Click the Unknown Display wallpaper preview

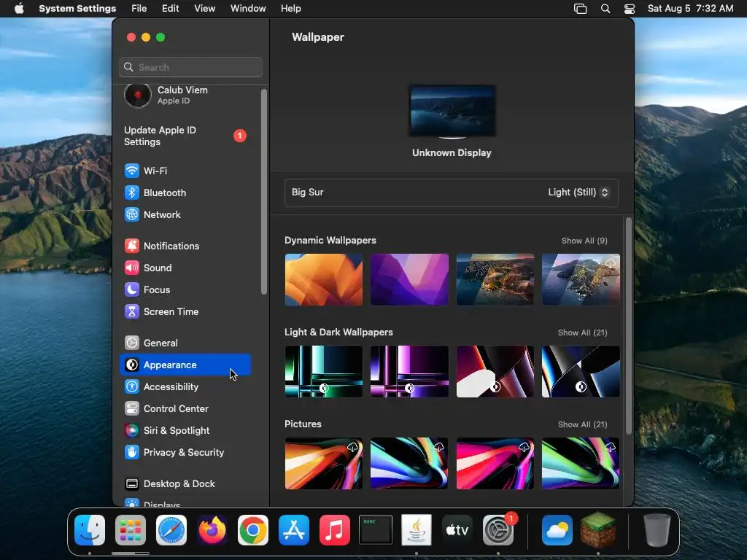tap(452, 112)
